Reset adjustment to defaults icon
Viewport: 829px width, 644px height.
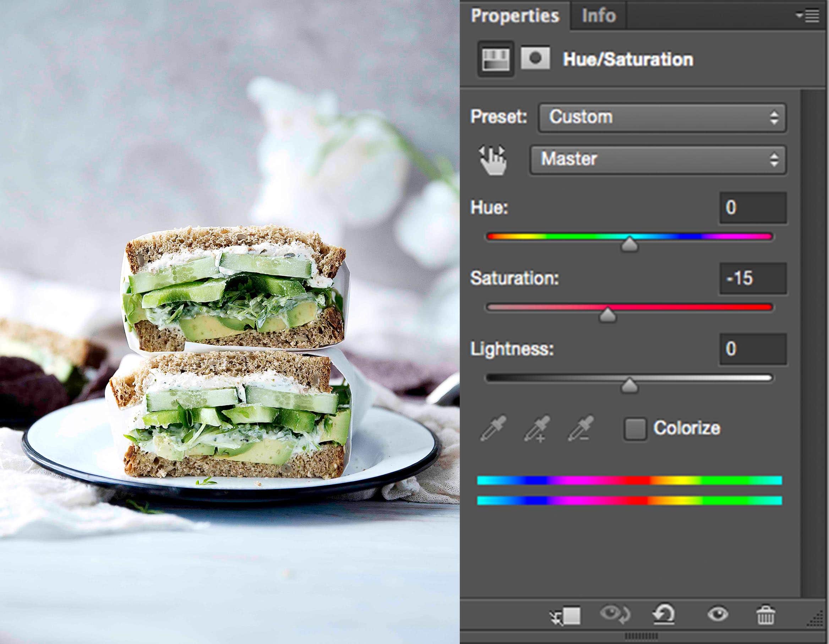[664, 615]
